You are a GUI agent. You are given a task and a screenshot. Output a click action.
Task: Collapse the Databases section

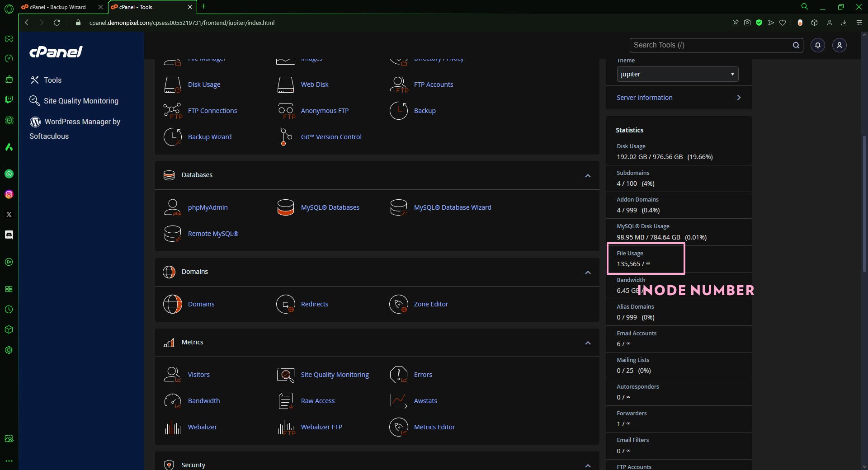pyautogui.click(x=588, y=175)
